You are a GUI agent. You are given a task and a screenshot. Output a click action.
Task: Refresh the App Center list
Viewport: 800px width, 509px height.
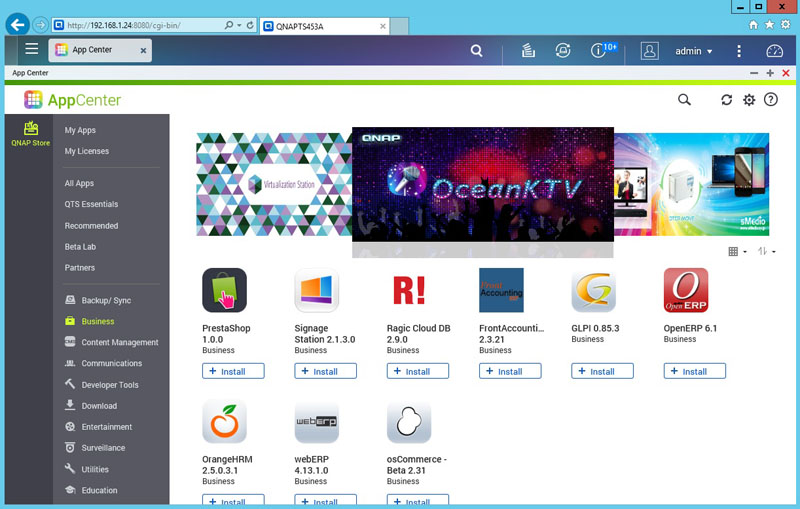point(727,99)
